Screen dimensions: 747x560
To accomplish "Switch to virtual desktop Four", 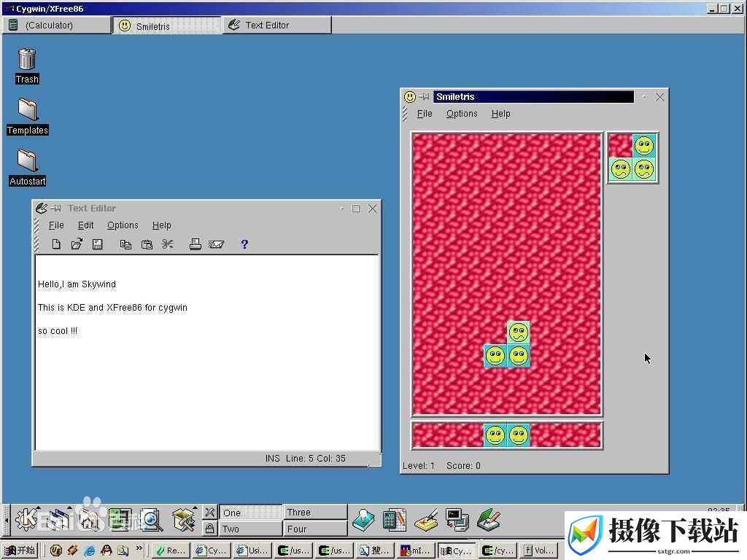I will click(x=315, y=529).
